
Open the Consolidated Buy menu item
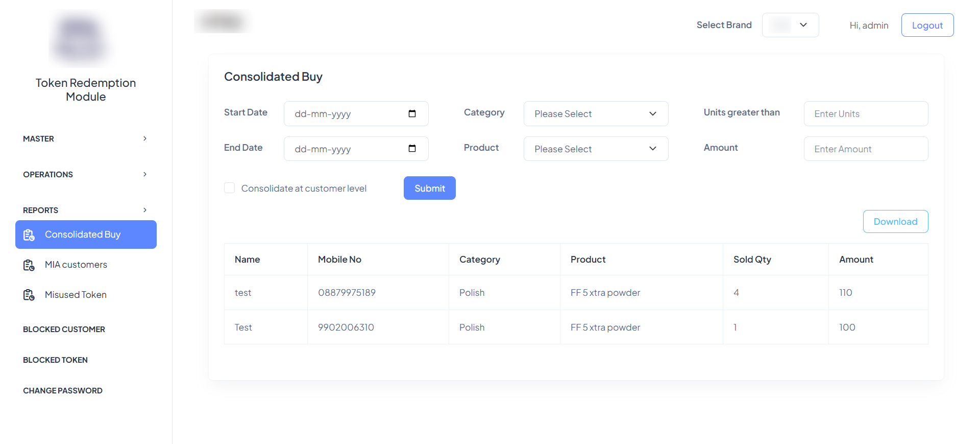tap(86, 235)
